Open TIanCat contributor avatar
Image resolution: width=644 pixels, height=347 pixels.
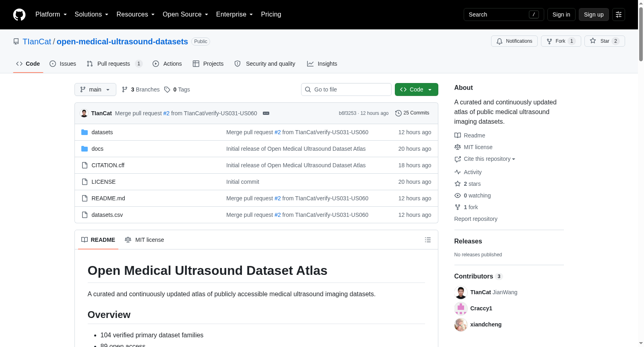(x=461, y=292)
